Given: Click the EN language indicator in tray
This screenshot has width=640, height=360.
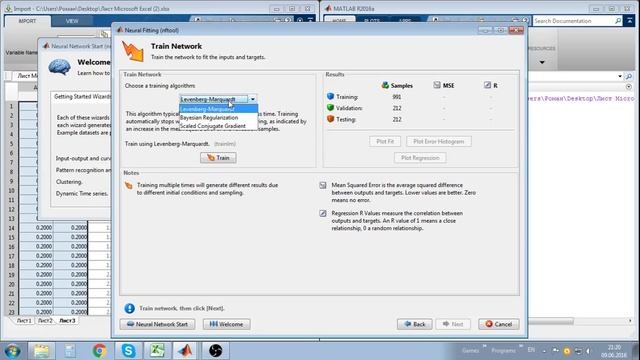Looking at the screenshot, I should tap(531, 350).
